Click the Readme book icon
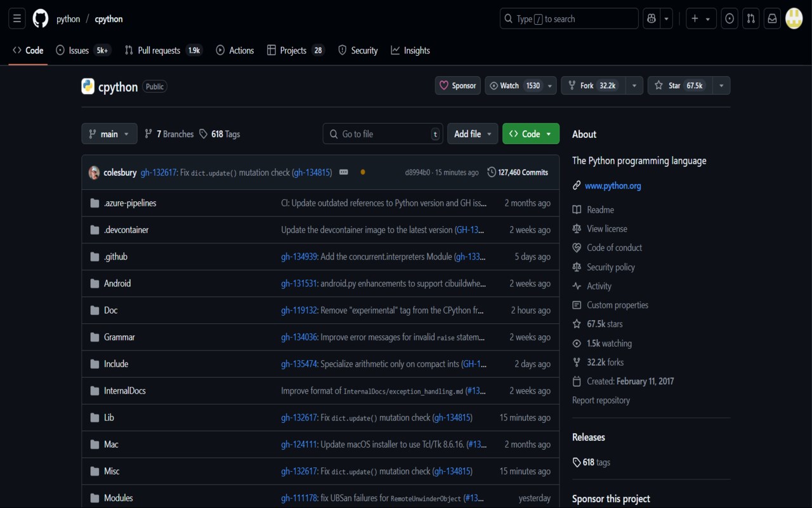This screenshot has height=508, width=812. point(577,210)
